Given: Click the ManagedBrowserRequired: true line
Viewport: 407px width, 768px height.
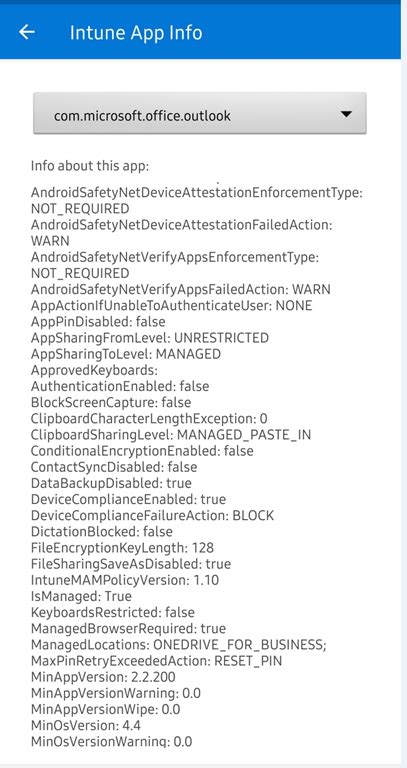Looking at the screenshot, I should pyautogui.click(x=128, y=629).
